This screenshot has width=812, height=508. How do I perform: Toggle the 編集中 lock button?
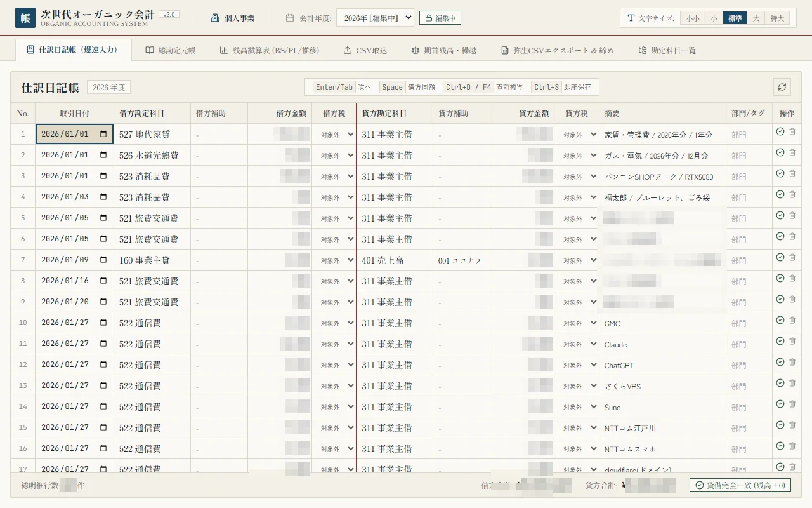tap(440, 18)
